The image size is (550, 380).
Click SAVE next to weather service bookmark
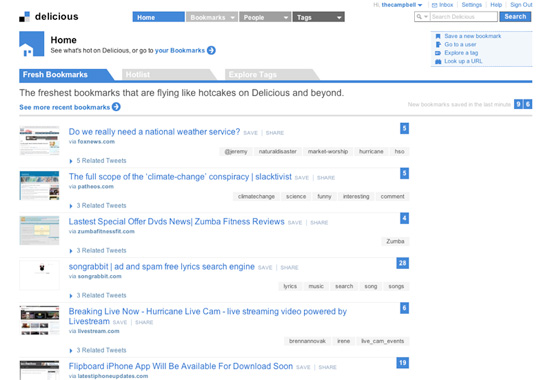pos(250,133)
